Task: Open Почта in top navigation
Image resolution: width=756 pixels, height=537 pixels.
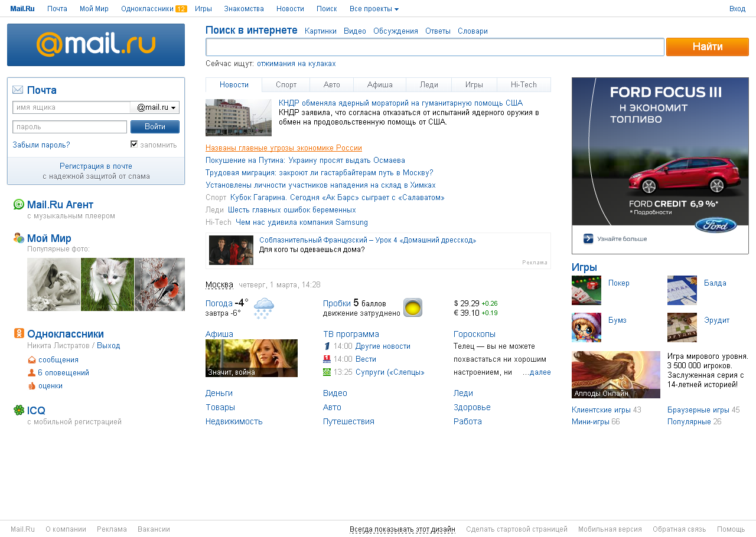Action: [x=57, y=9]
